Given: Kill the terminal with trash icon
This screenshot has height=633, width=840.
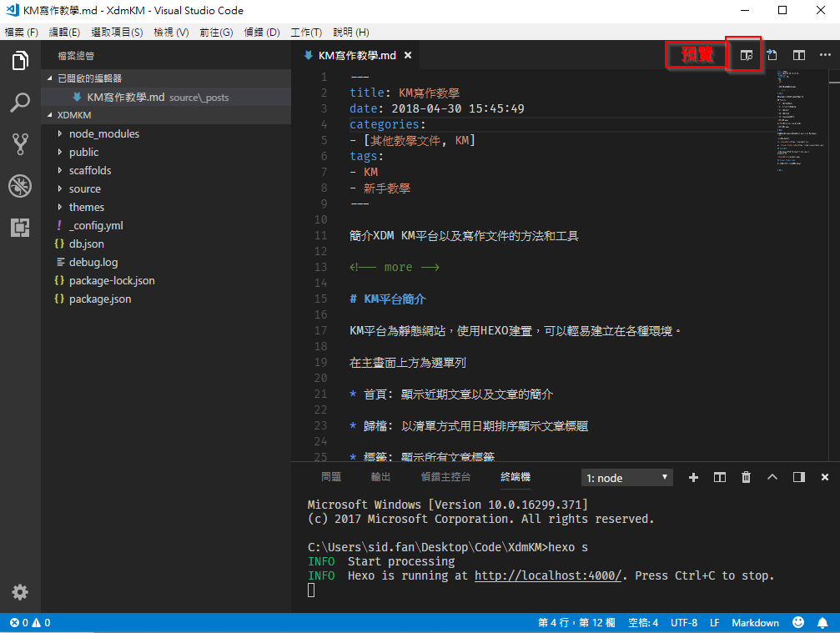Looking at the screenshot, I should click(746, 477).
